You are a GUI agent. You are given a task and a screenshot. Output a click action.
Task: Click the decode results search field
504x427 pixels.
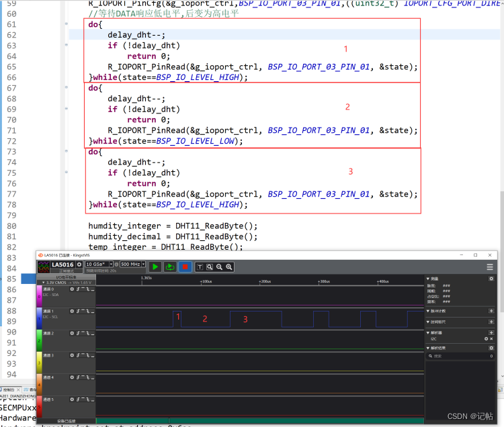[460, 356]
